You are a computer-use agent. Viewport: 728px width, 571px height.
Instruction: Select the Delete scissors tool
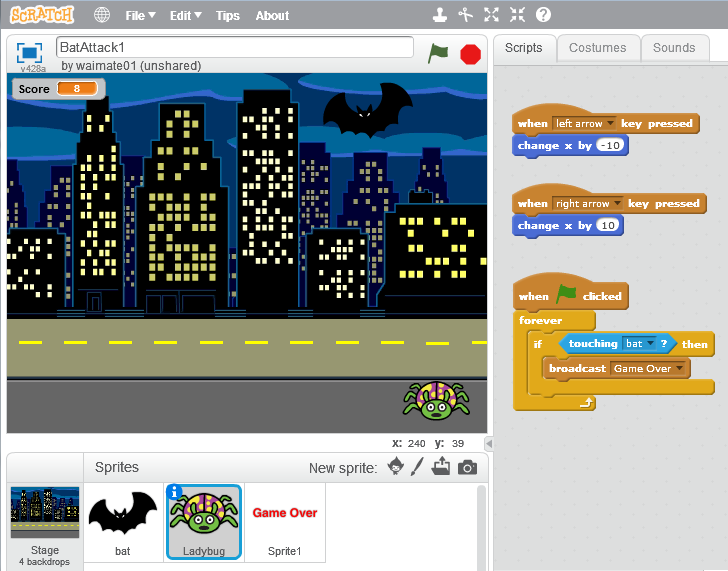(465, 15)
